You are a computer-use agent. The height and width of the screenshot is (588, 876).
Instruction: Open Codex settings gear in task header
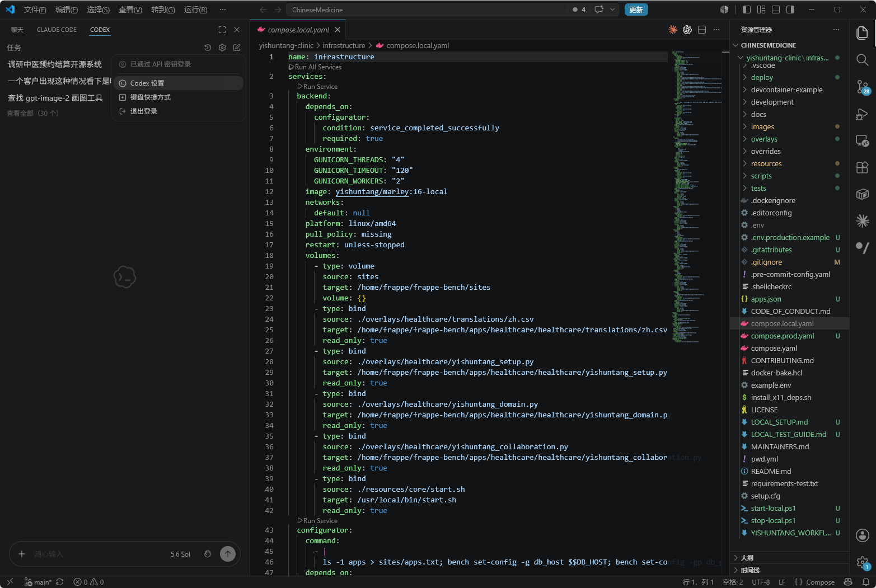[x=222, y=48]
